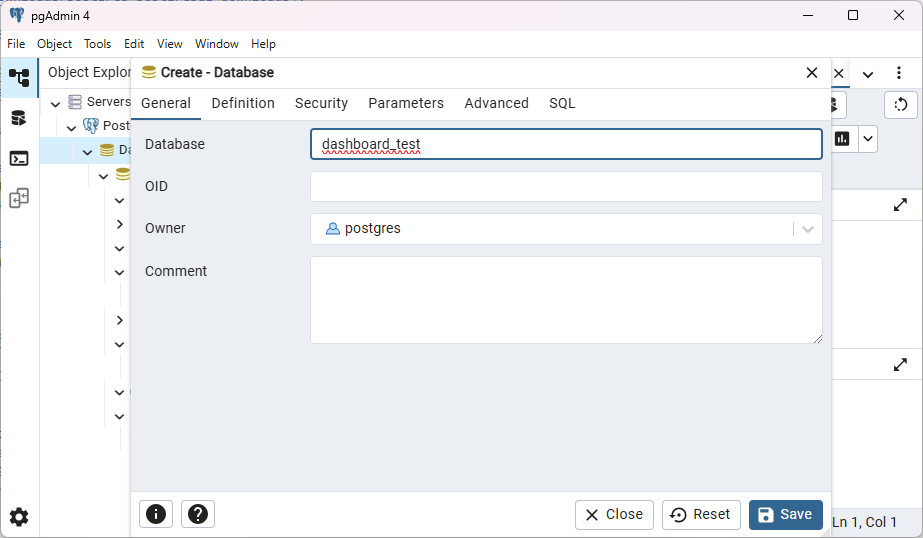Open the View menu

(170, 44)
